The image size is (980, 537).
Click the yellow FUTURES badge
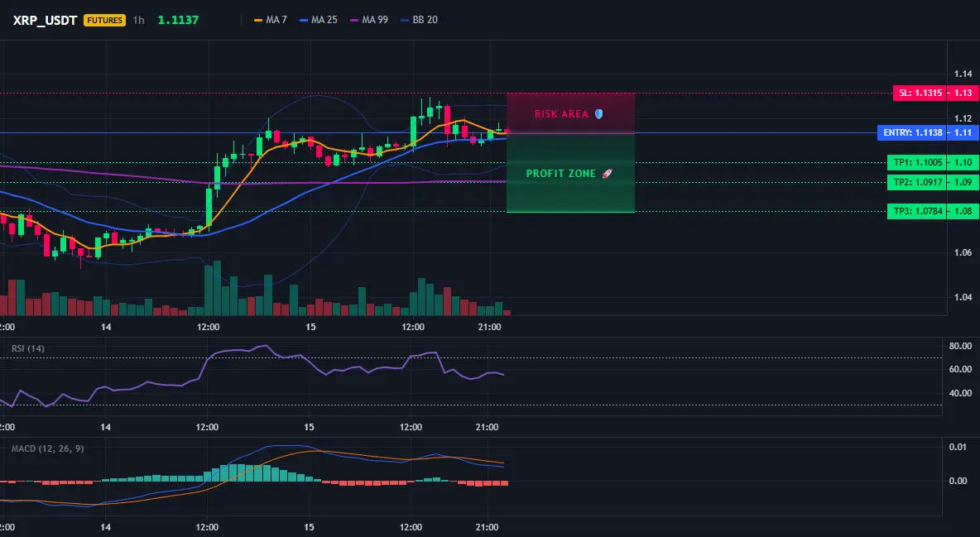(x=104, y=20)
